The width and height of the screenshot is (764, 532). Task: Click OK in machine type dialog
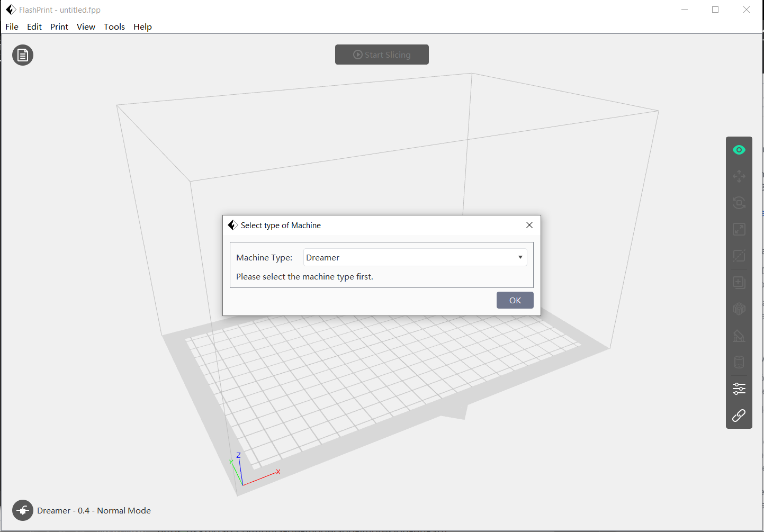515,300
